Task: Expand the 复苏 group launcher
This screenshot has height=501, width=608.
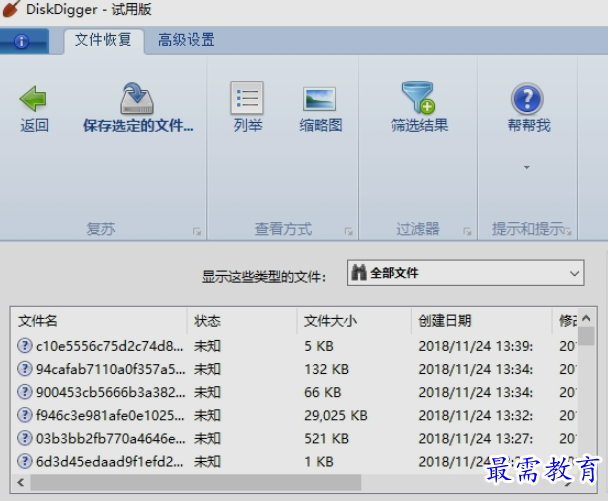Action: (197, 231)
